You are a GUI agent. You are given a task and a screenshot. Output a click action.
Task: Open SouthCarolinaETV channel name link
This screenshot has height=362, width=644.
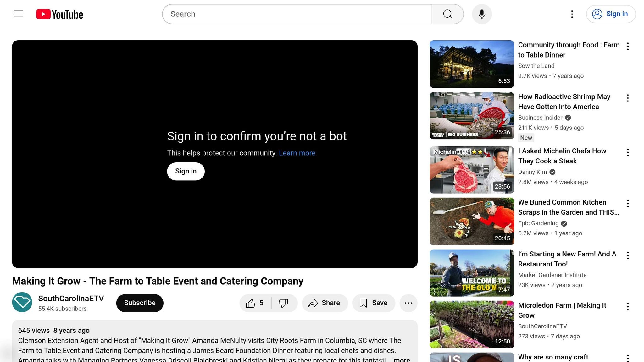click(71, 299)
